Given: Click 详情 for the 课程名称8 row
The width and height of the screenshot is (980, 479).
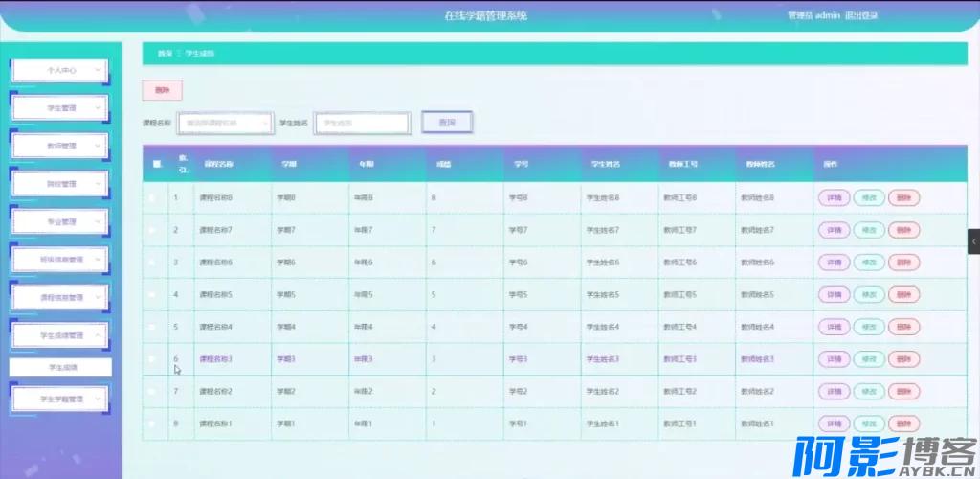Looking at the screenshot, I should [834, 198].
